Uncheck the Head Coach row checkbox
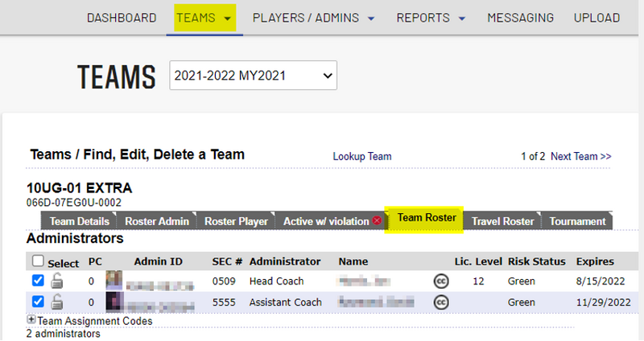Image resolution: width=644 pixels, height=341 pixels. pyautogui.click(x=37, y=281)
